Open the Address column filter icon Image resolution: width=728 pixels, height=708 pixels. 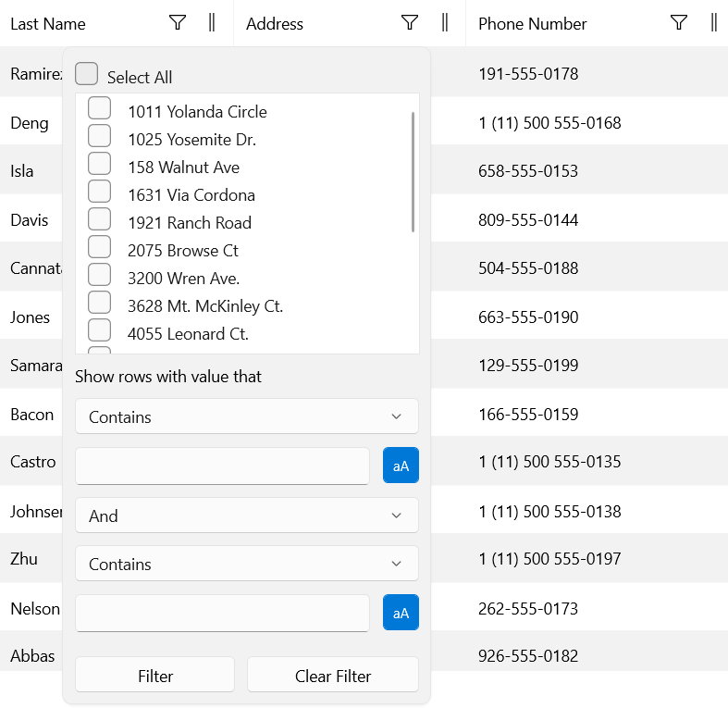coord(410,22)
